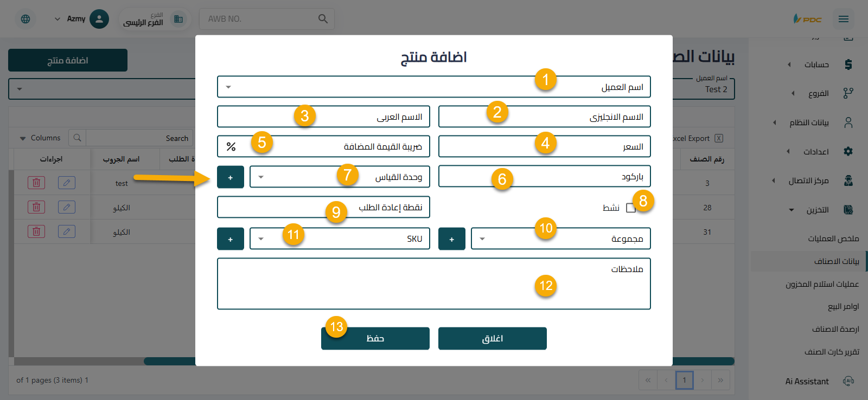Image resolution: width=868 pixels, height=400 pixels.
Task: Delete the test row with trash icon
Action: [36, 183]
